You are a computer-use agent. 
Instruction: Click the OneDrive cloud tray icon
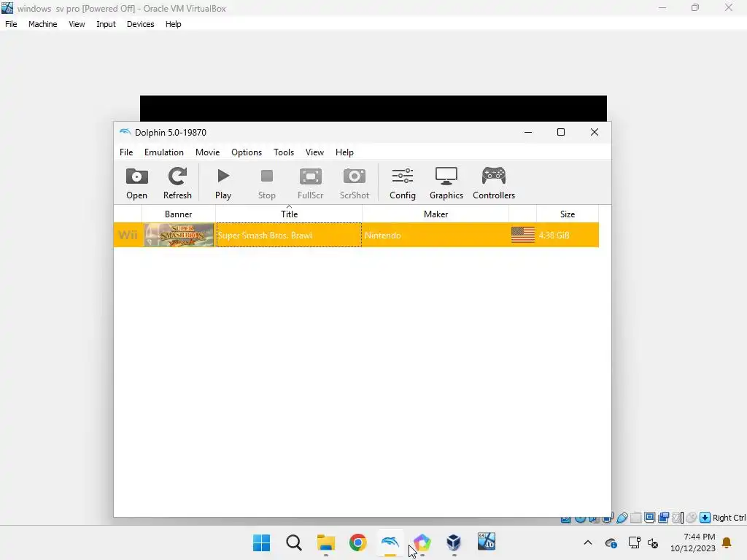click(611, 542)
